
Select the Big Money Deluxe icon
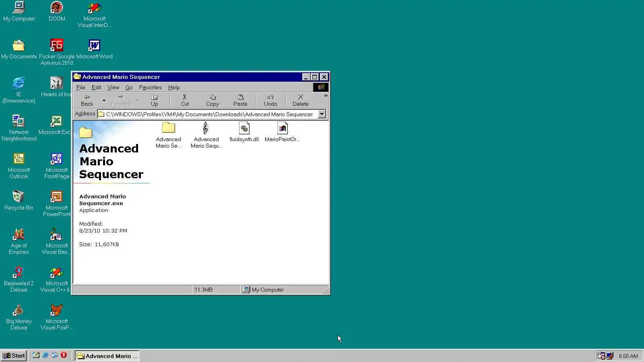coord(19,317)
